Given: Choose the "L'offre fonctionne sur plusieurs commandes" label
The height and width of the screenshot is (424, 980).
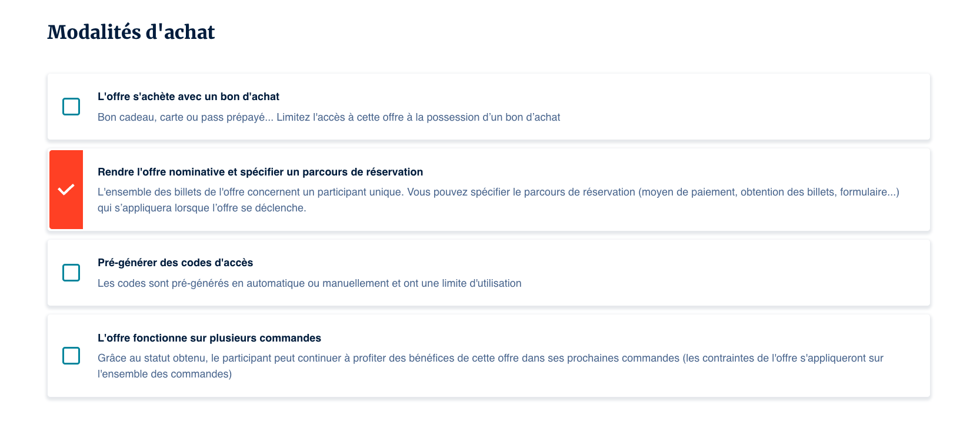Looking at the screenshot, I should 209,338.
